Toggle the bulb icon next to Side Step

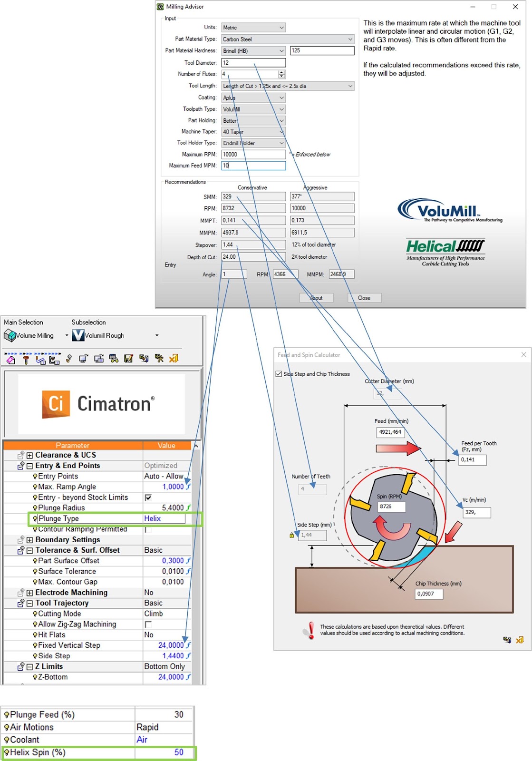click(35, 656)
